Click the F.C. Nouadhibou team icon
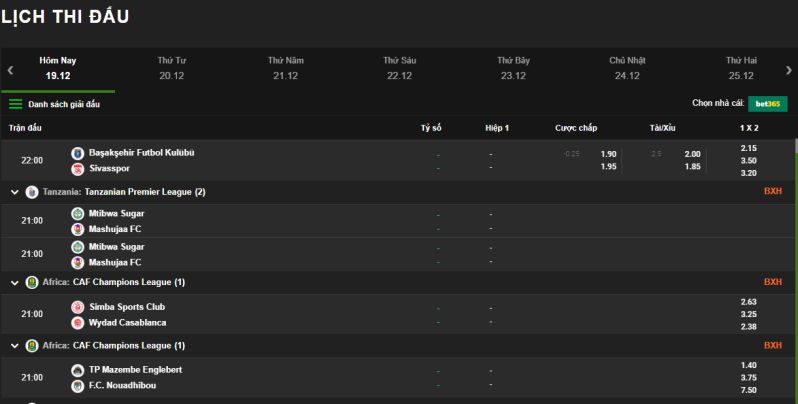The height and width of the screenshot is (404, 798). click(x=78, y=386)
